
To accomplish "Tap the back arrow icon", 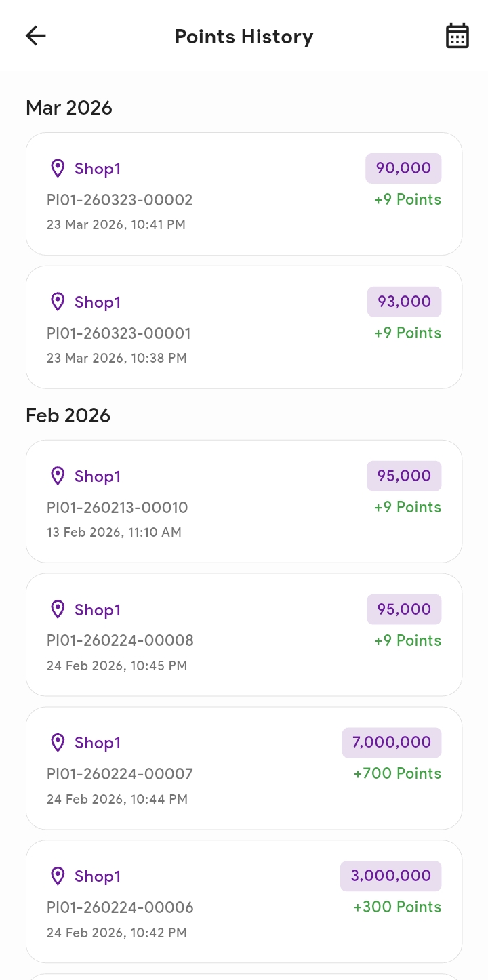I will tap(36, 36).
